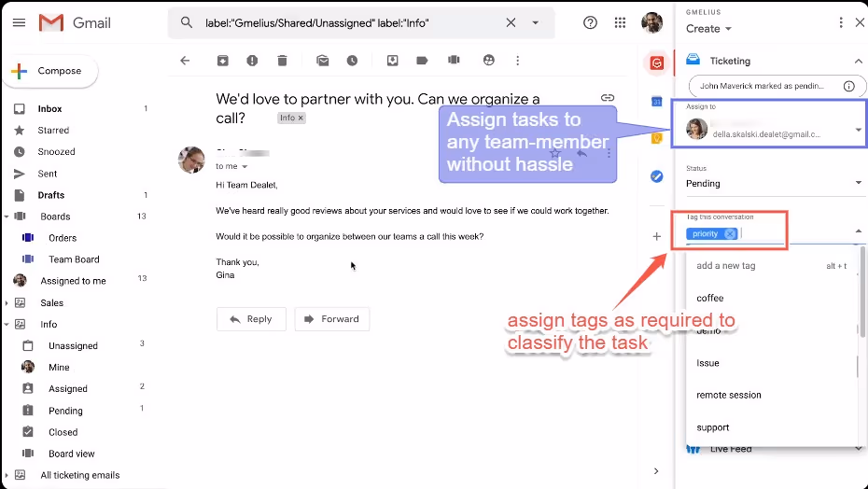The image size is (868, 489).
Task: Remove the priority tag
Action: pos(730,233)
